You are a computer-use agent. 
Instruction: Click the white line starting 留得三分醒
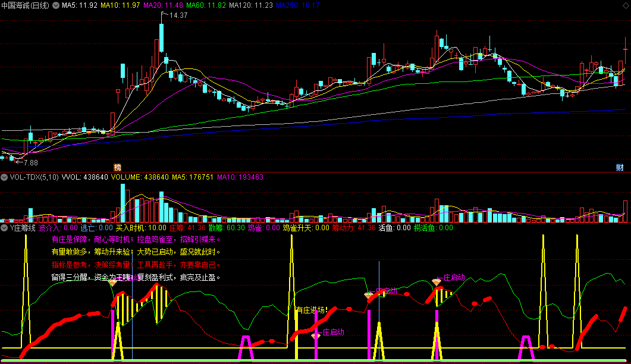click(136, 277)
